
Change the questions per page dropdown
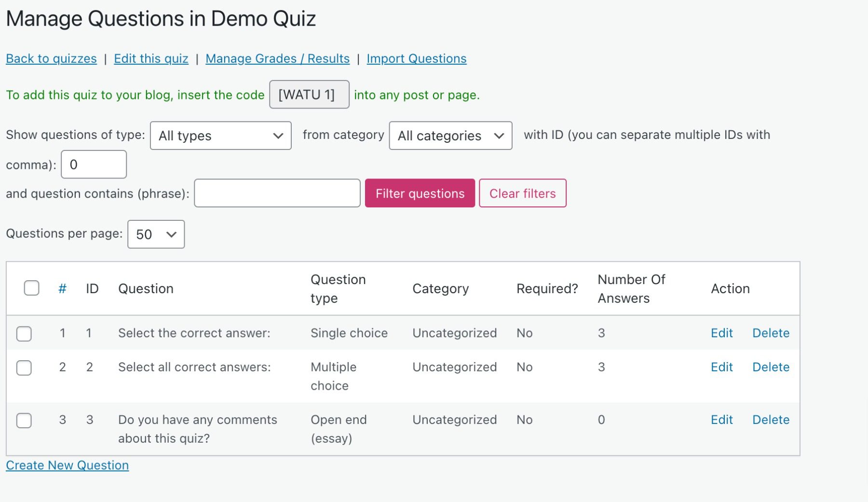coord(155,234)
